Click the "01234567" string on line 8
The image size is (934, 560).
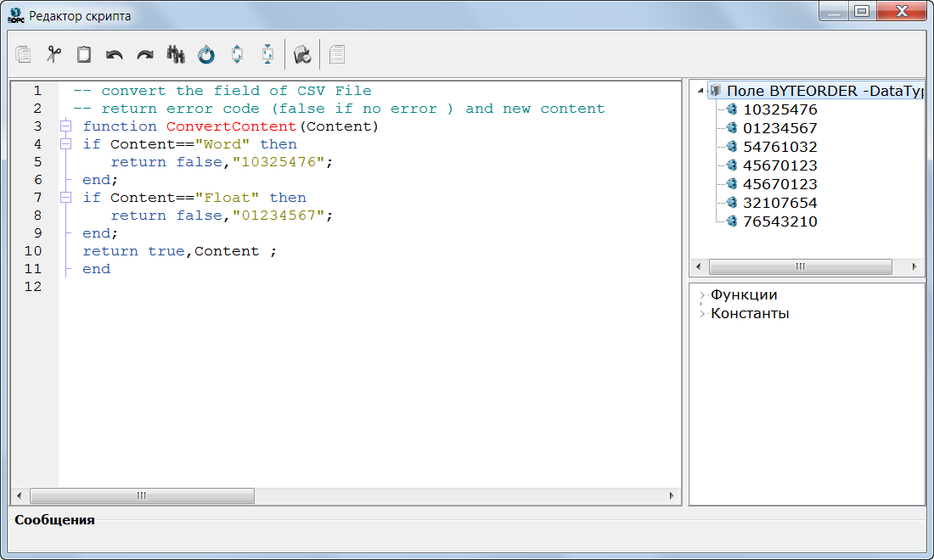(x=279, y=216)
